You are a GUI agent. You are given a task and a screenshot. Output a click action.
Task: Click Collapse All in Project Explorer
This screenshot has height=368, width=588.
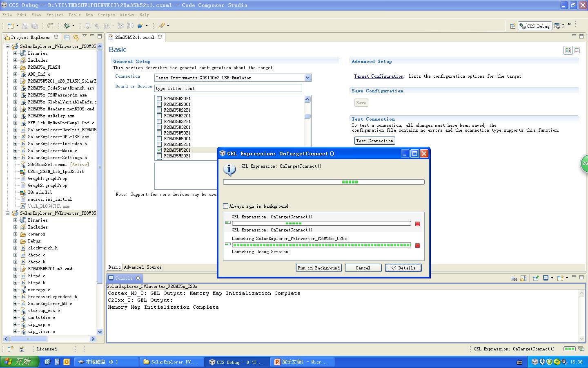tap(67, 37)
